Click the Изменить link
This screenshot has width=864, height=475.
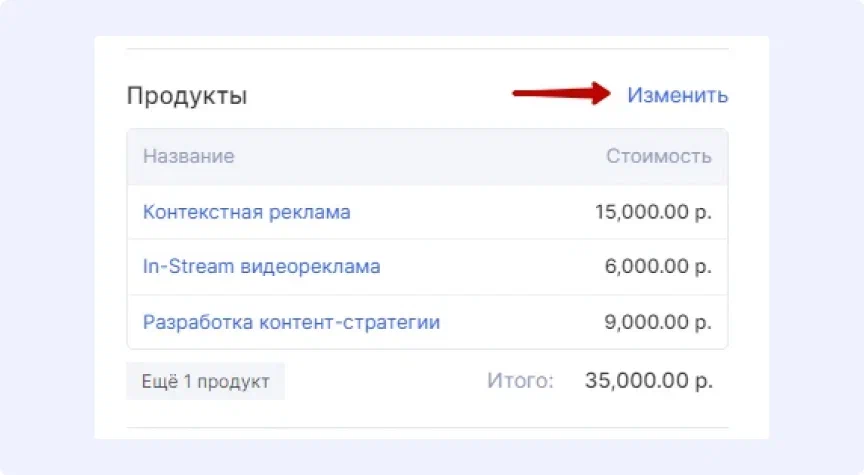[x=677, y=95]
